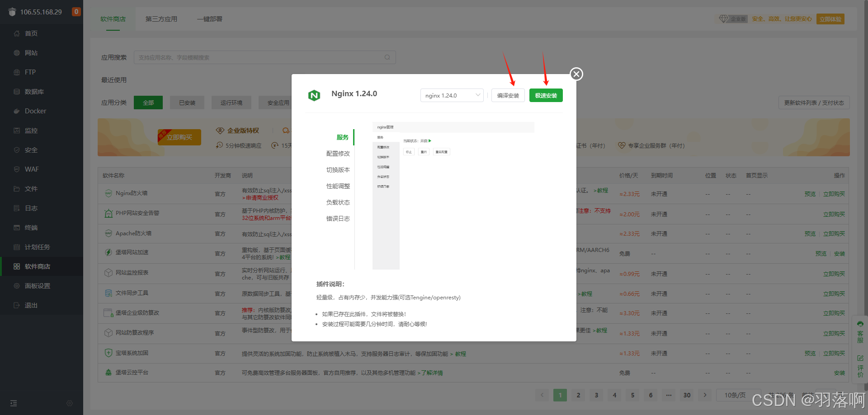Open the 监控 monitoring sidebar item
Screen dimensions: 868x415
pos(42,131)
